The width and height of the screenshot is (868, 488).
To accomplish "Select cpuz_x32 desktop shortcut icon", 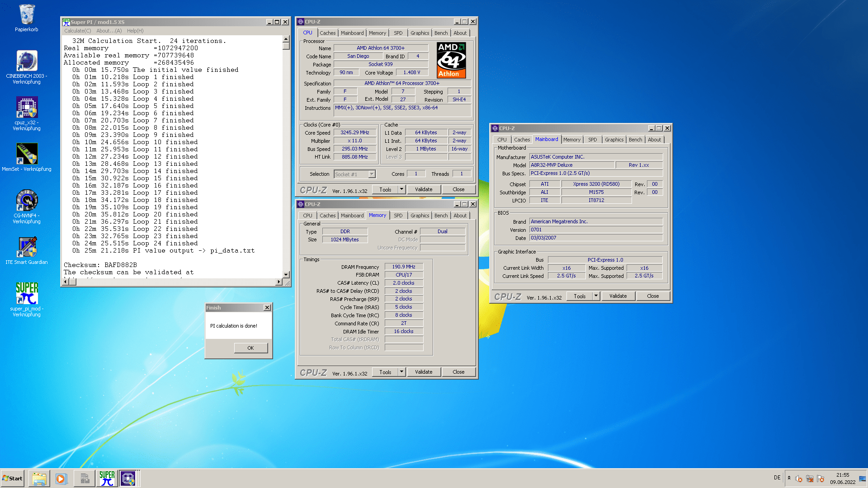I will (27, 113).
